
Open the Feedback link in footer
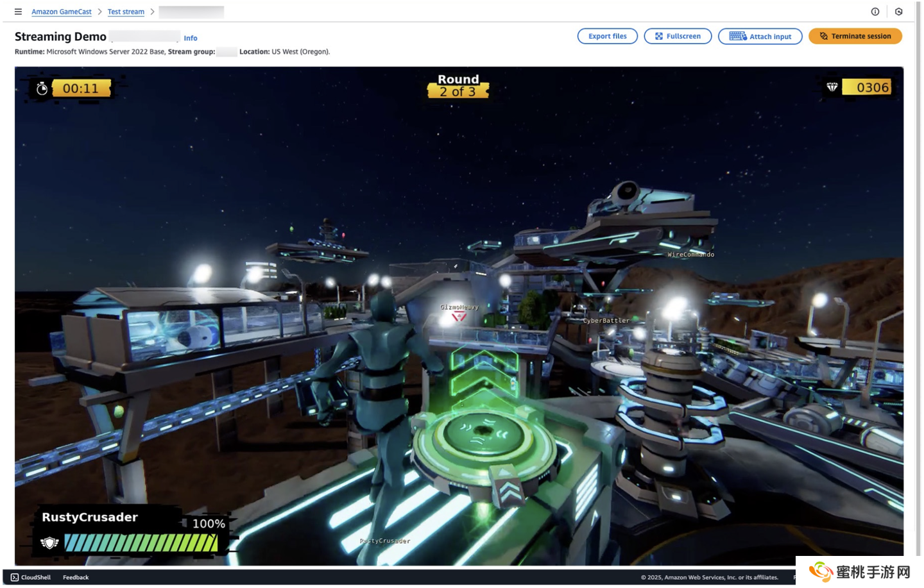click(x=76, y=577)
